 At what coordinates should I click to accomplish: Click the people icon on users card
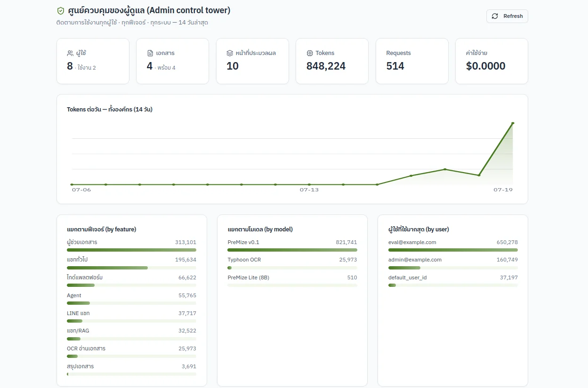70,53
